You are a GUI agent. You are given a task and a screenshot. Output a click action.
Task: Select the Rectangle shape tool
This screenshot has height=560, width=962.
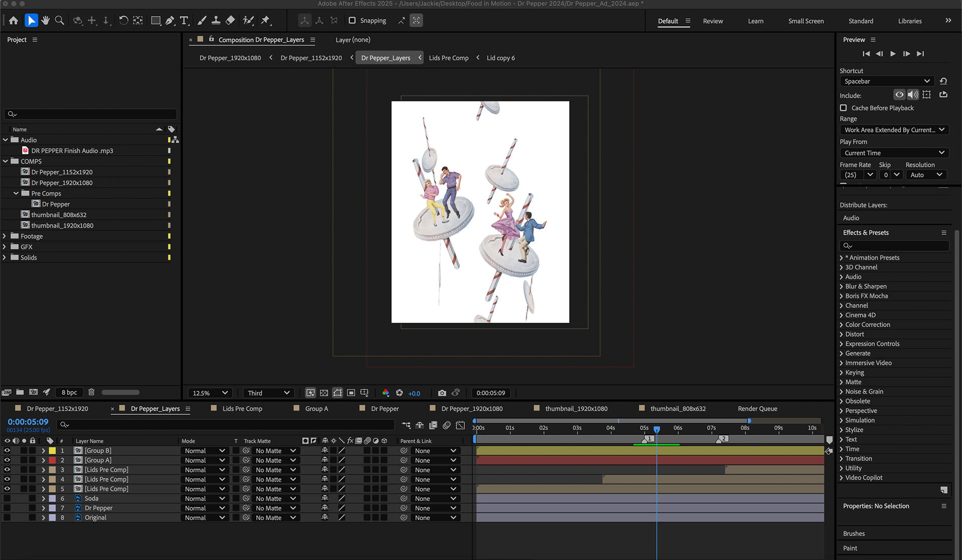[x=156, y=21]
